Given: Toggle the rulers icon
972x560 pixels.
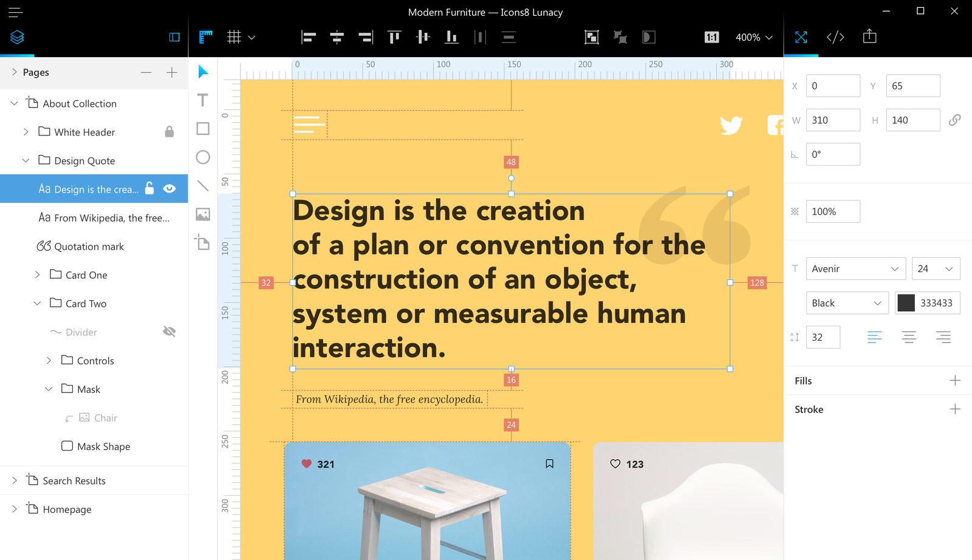Looking at the screenshot, I should pyautogui.click(x=205, y=37).
